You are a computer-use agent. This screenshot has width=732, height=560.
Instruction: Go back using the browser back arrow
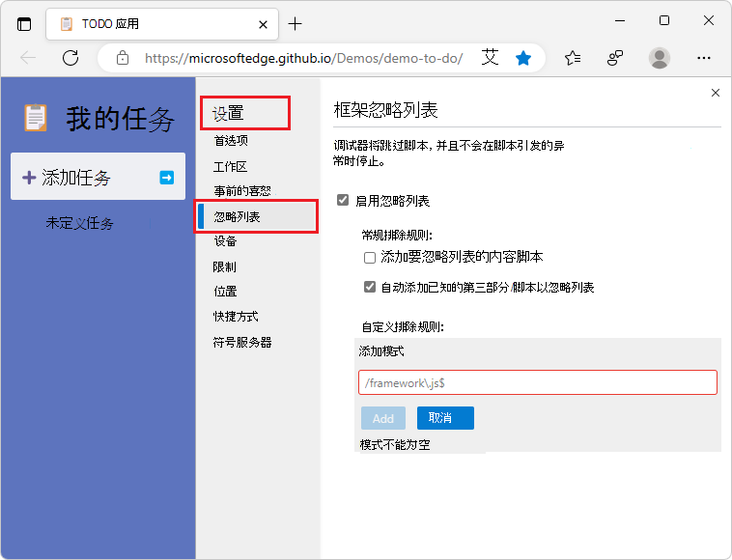(28, 58)
